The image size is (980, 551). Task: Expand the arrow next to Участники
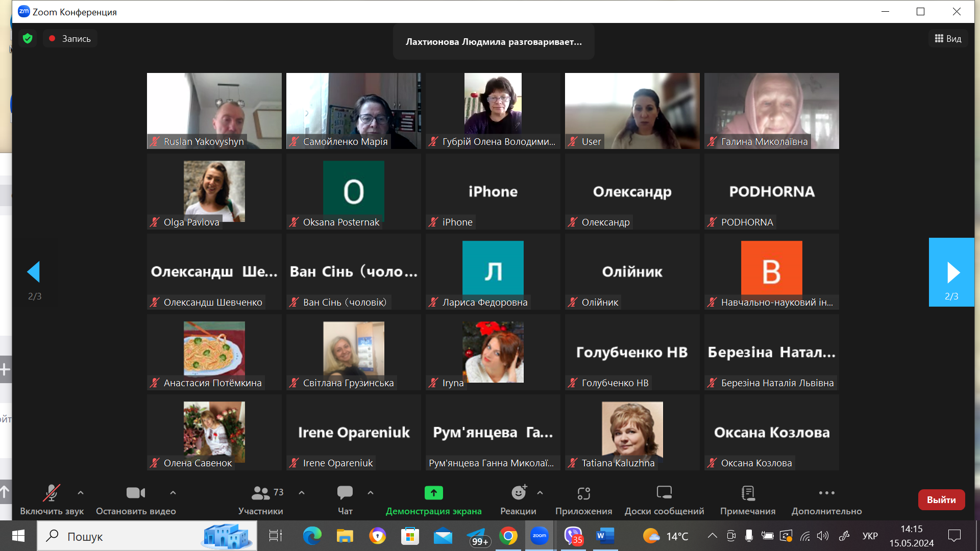coord(302,493)
